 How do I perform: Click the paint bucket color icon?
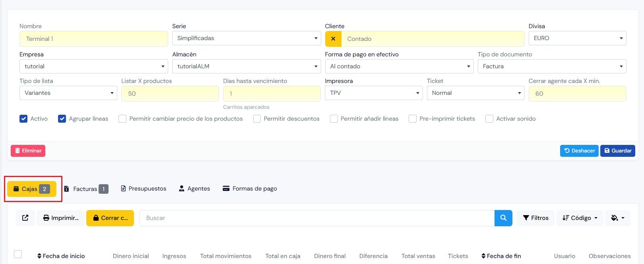click(x=617, y=218)
